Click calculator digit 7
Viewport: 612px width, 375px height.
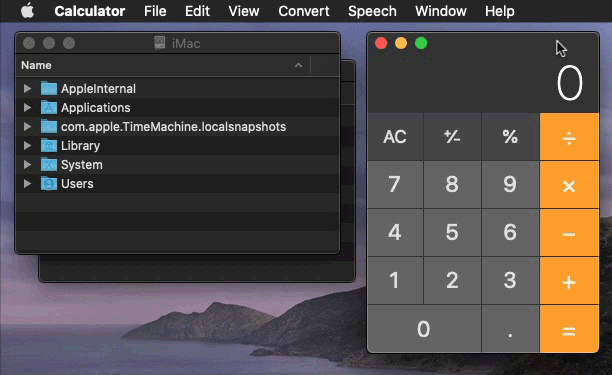click(395, 185)
